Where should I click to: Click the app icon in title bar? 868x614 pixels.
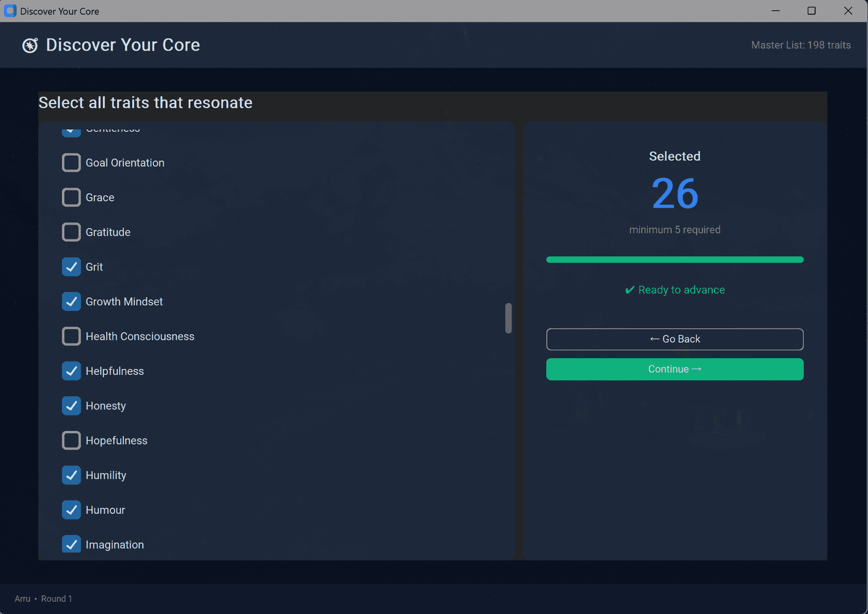coord(10,11)
